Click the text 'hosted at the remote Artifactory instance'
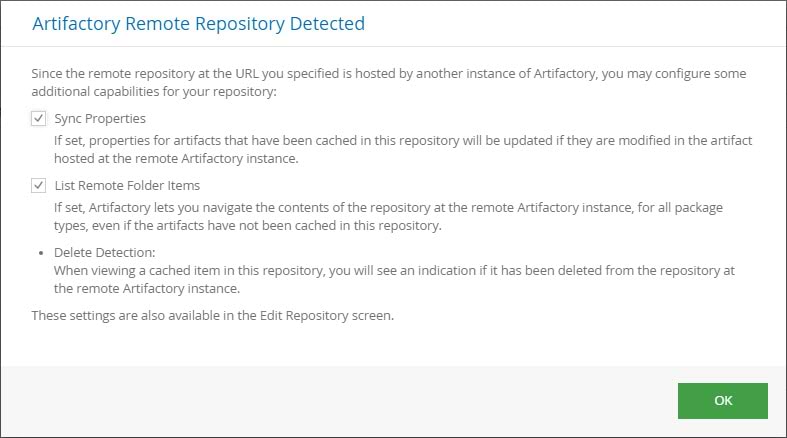This screenshot has height=438, width=787. point(176,160)
